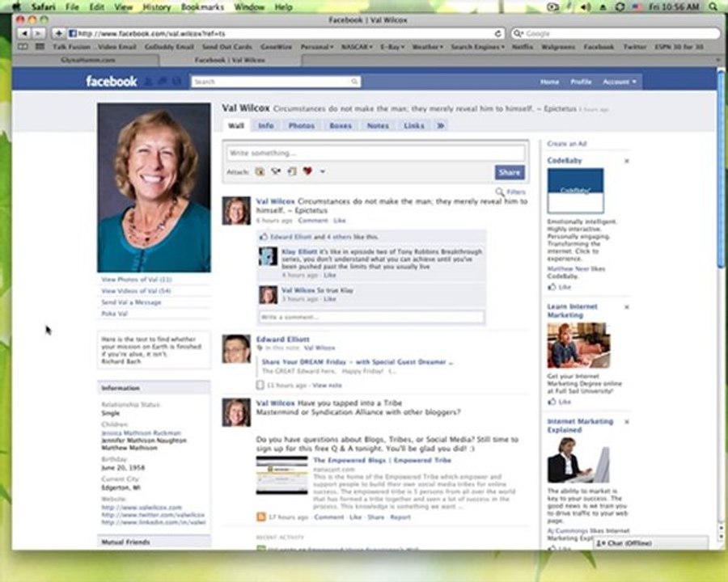Screen dimensions: 728x582
Task: Open bookmarks library book icon
Action: pos(23,47)
